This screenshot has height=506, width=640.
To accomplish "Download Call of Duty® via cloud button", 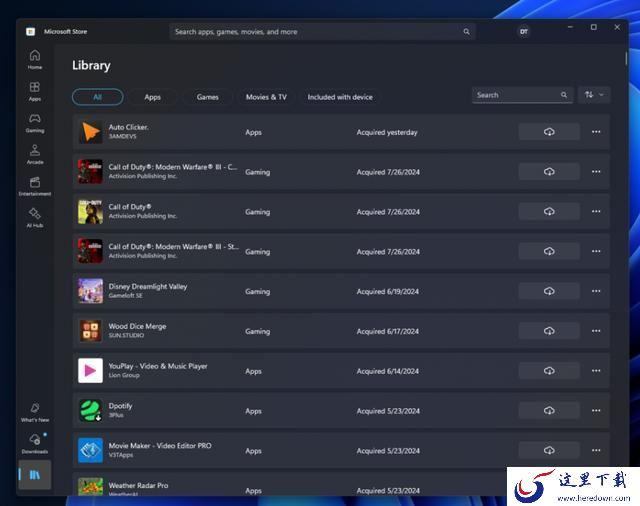I will click(549, 211).
